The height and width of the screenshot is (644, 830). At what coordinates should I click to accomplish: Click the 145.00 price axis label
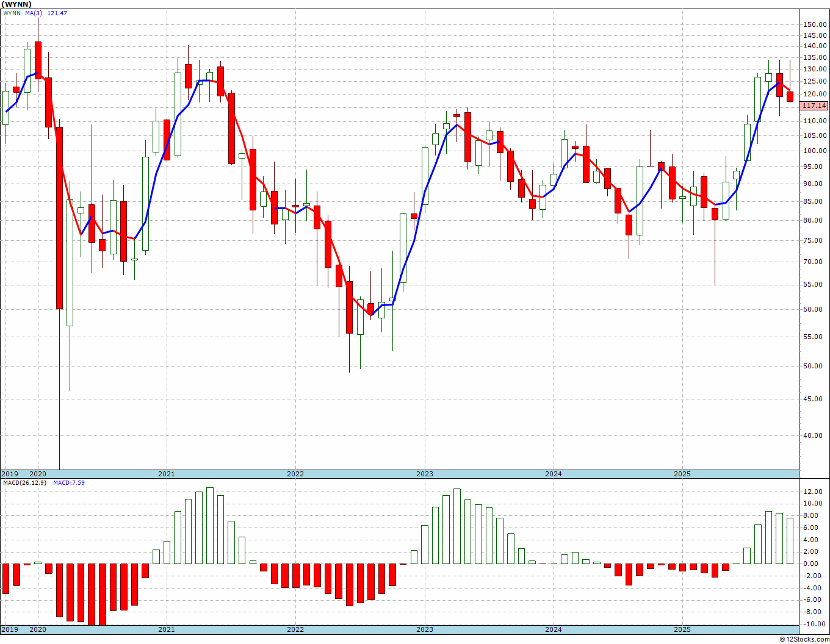(815, 35)
